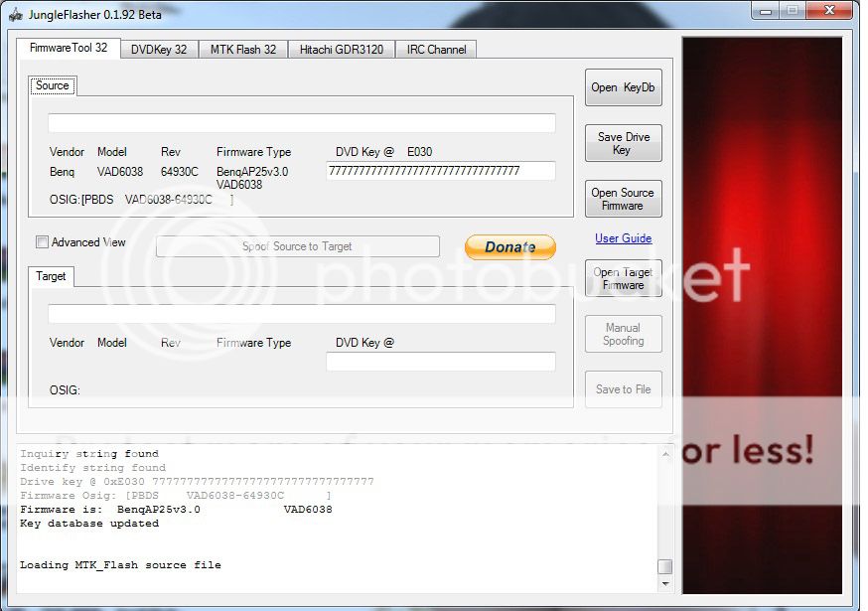
Task: Click the Open KeyDb button
Action: (623, 87)
